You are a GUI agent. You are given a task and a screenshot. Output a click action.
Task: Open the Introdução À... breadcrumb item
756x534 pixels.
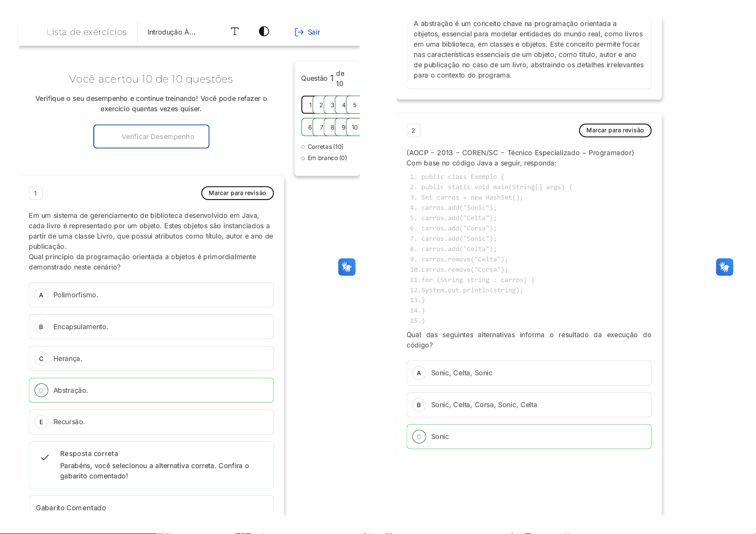pyautogui.click(x=171, y=32)
